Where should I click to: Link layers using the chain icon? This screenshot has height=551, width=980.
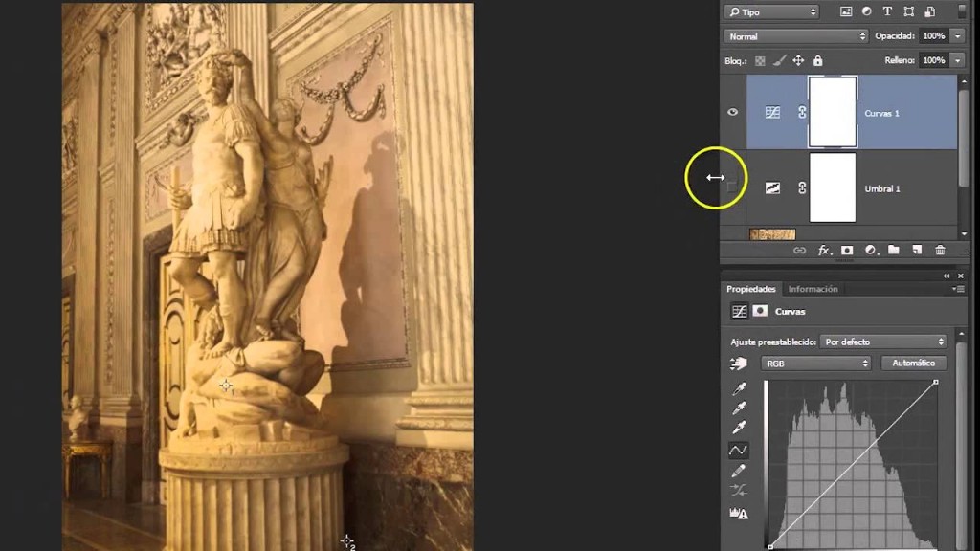coord(801,250)
